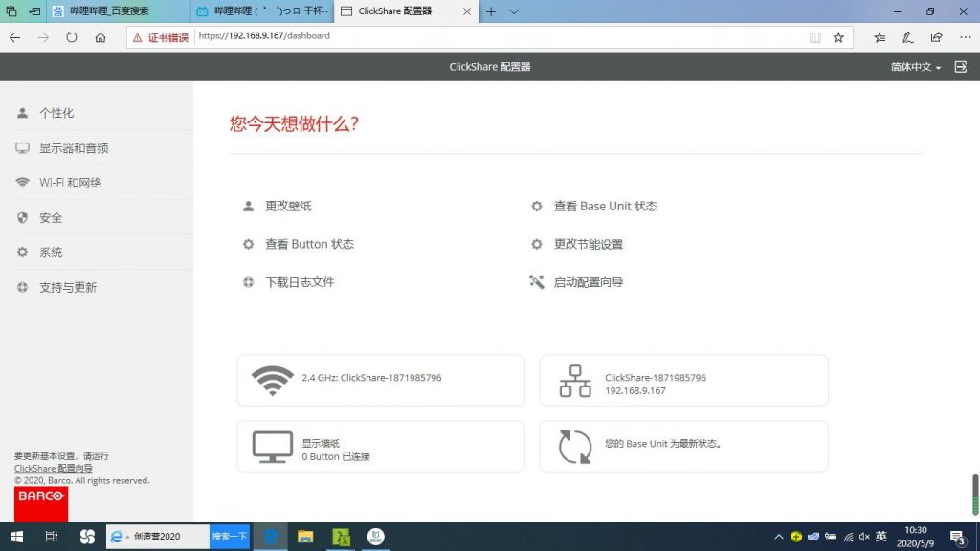980x551 pixels.
Task: Open the network status tray icon
Action: coord(848,537)
